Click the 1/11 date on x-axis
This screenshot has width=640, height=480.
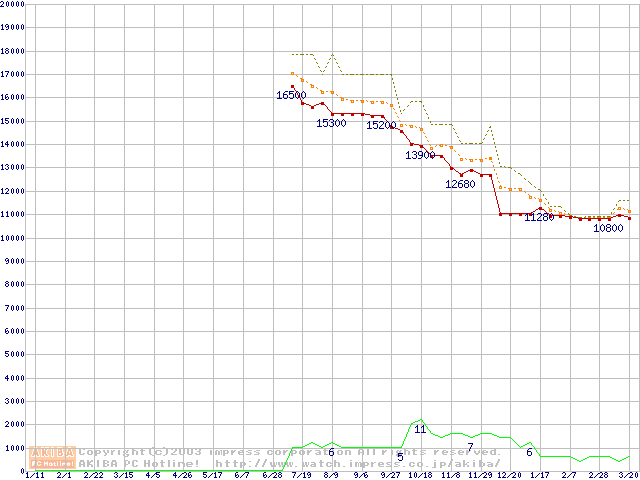pos(34,476)
